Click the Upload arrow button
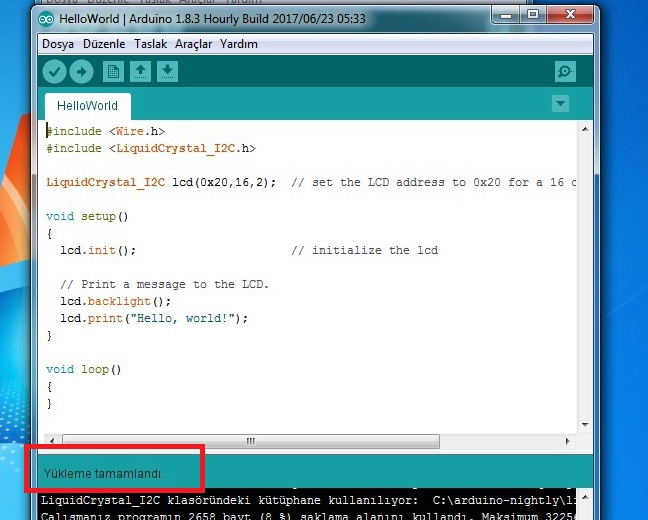Viewport: 648px width, 520px height. point(81,72)
